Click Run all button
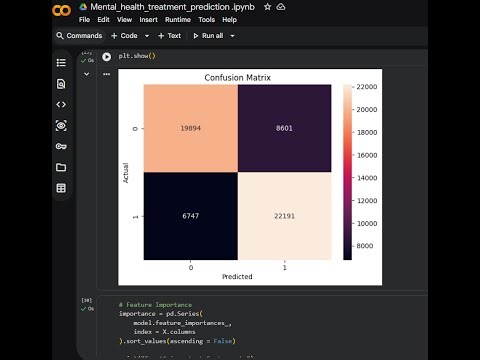 click(208, 36)
